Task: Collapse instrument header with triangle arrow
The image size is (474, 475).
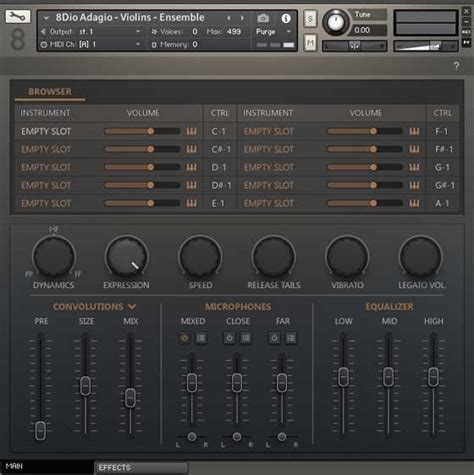Action: coord(47,18)
